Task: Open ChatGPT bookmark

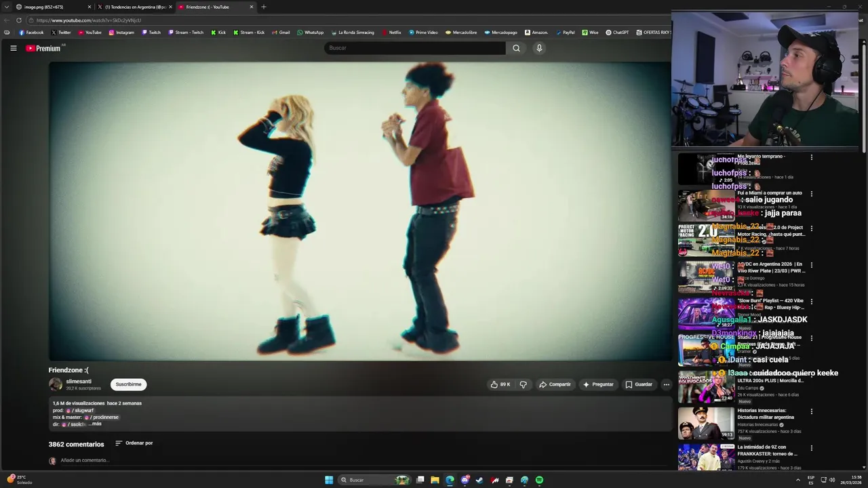Action: [x=617, y=33]
